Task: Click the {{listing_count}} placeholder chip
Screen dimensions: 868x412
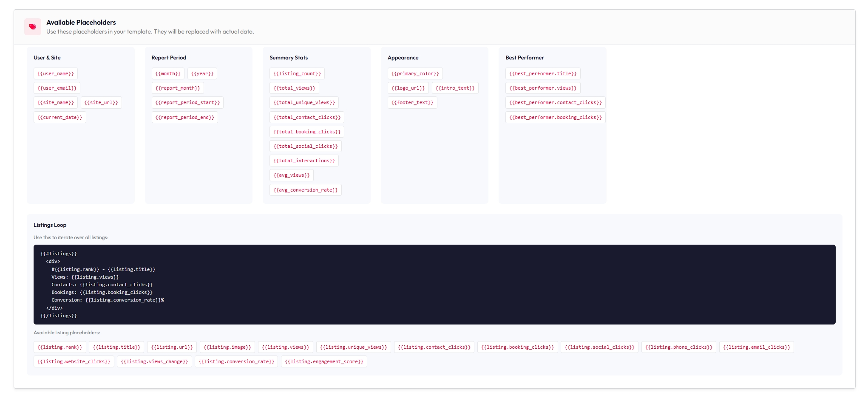Action: click(297, 73)
